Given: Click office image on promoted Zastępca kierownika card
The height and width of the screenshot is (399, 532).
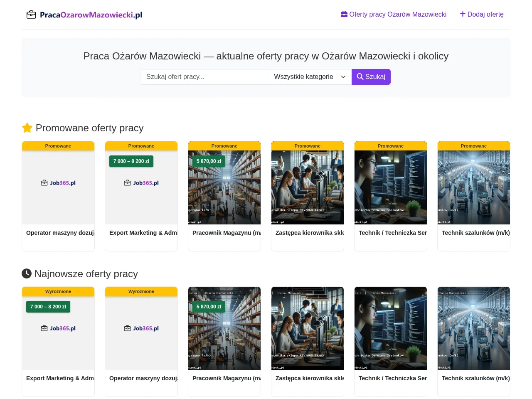Looking at the screenshot, I should (308, 187).
